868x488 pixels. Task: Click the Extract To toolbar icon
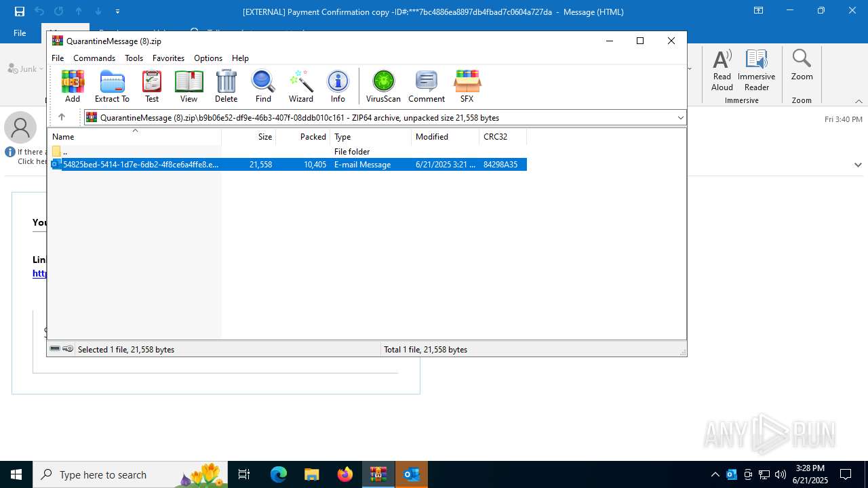tap(112, 86)
